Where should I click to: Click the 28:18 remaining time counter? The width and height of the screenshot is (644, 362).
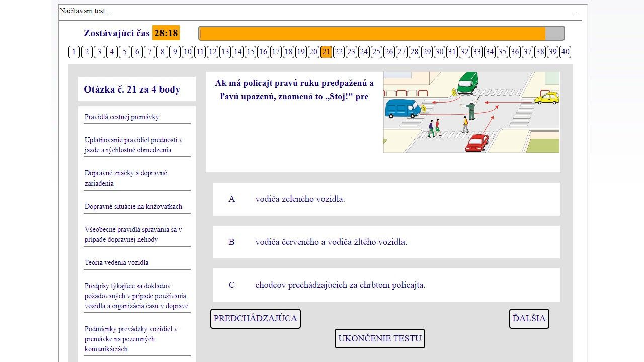pyautogui.click(x=166, y=33)
